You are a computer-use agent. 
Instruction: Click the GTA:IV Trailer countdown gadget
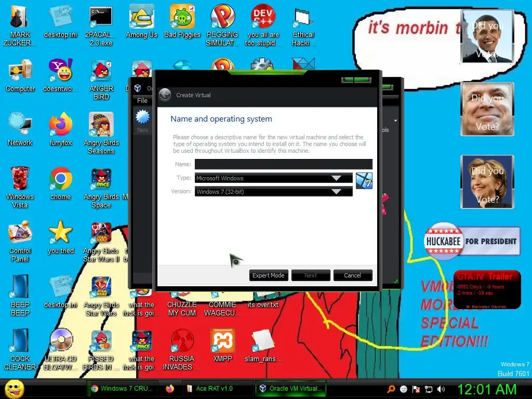[487, 290]
